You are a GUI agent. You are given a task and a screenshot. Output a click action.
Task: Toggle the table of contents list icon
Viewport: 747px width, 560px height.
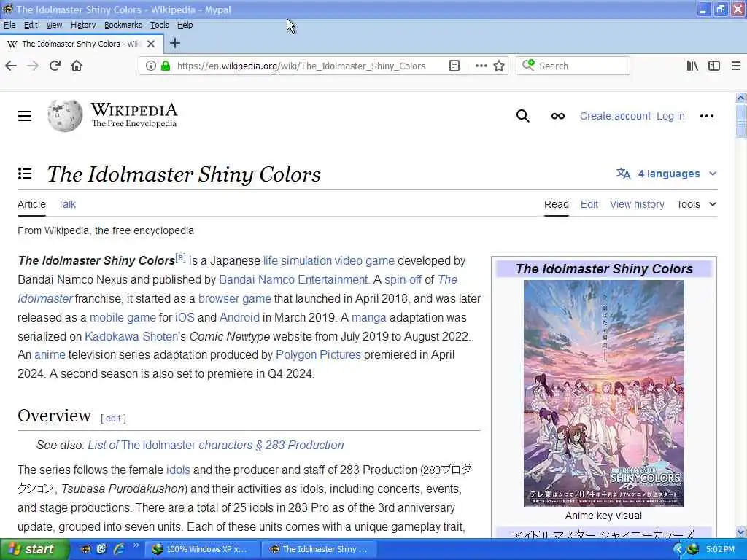pyautogui.click(x=25, y=174)
